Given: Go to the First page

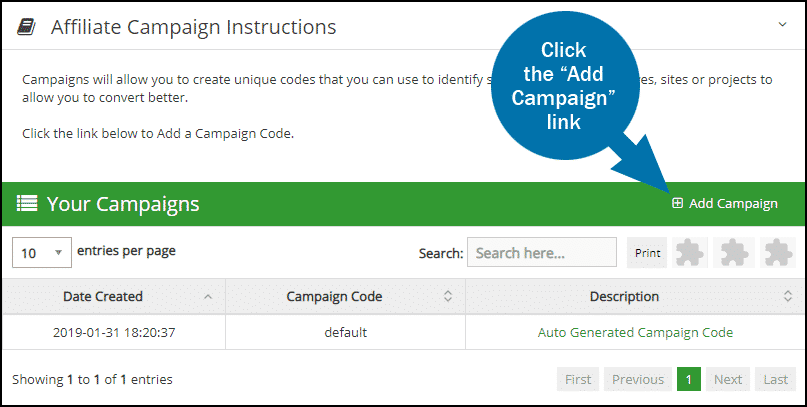Looking at the screenshot, I should click(x=578, y=379).
